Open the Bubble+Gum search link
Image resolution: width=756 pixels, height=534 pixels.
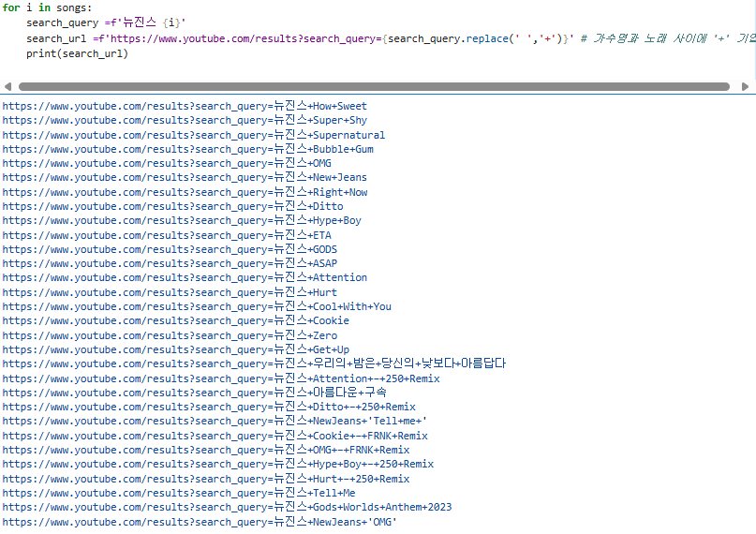(188, 149)
